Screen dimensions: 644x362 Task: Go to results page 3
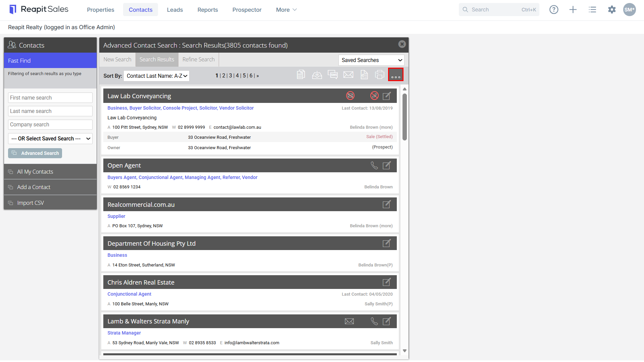230,76
